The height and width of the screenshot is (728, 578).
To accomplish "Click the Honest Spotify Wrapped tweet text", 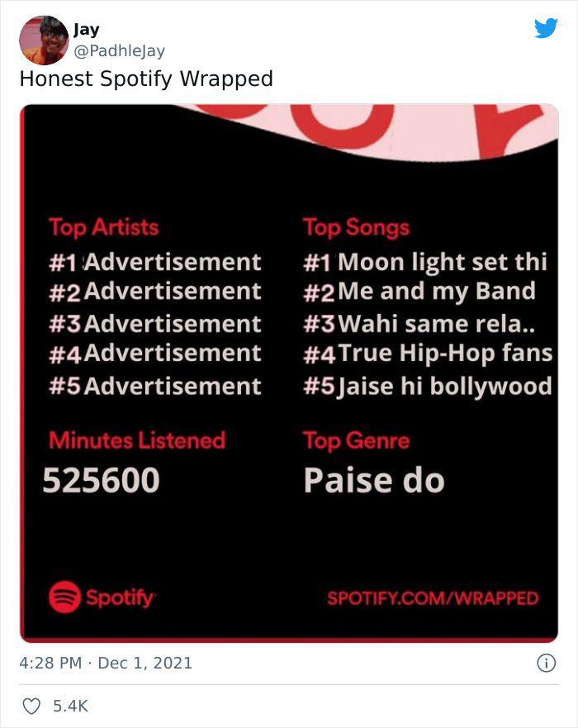I will tap(146, 79).
